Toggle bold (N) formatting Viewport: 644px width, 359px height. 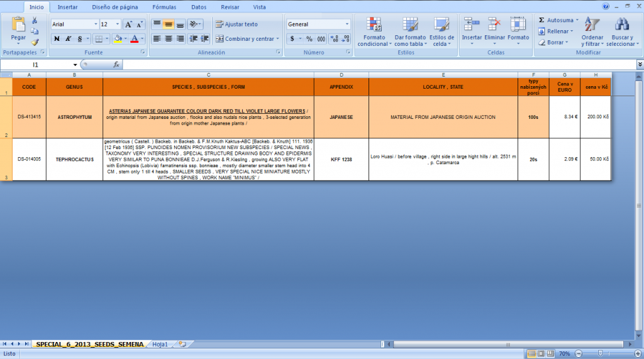[x=57, y=39]
